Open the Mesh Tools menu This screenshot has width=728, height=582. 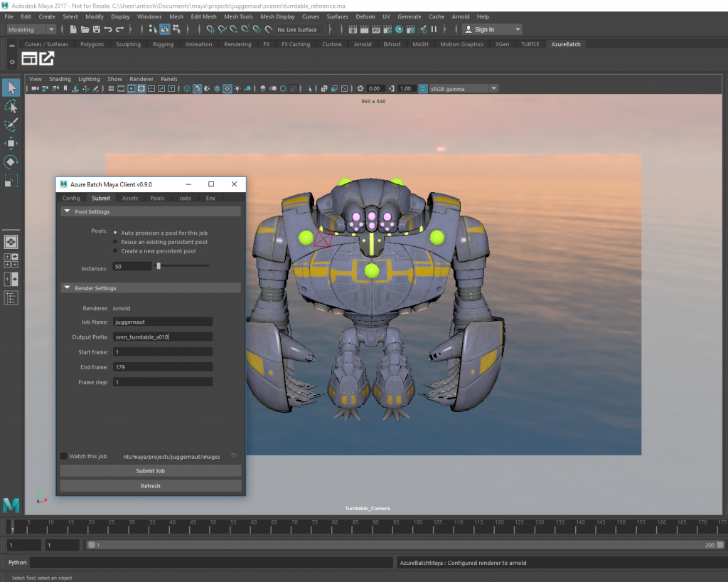pyautogui.click(x=238, y=16)
